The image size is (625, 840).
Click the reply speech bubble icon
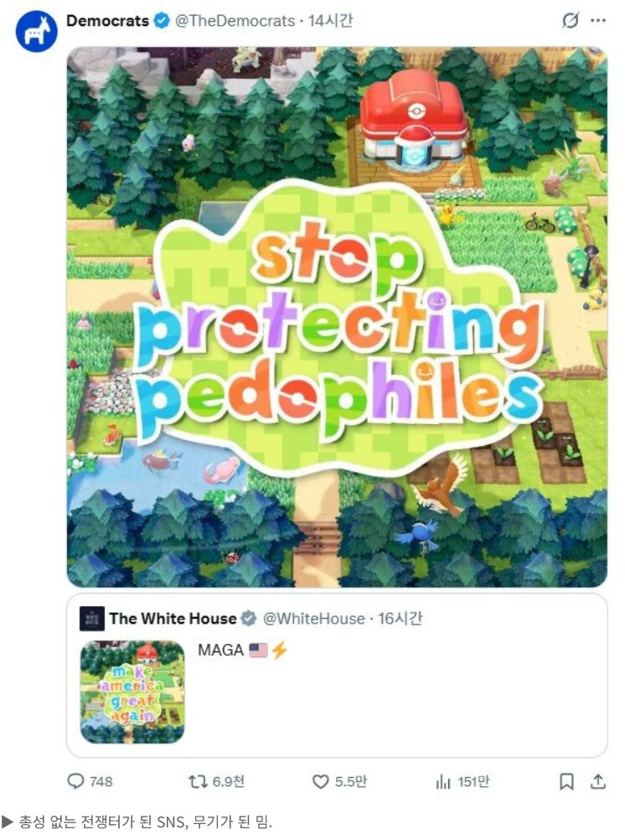tap(75, 781)
